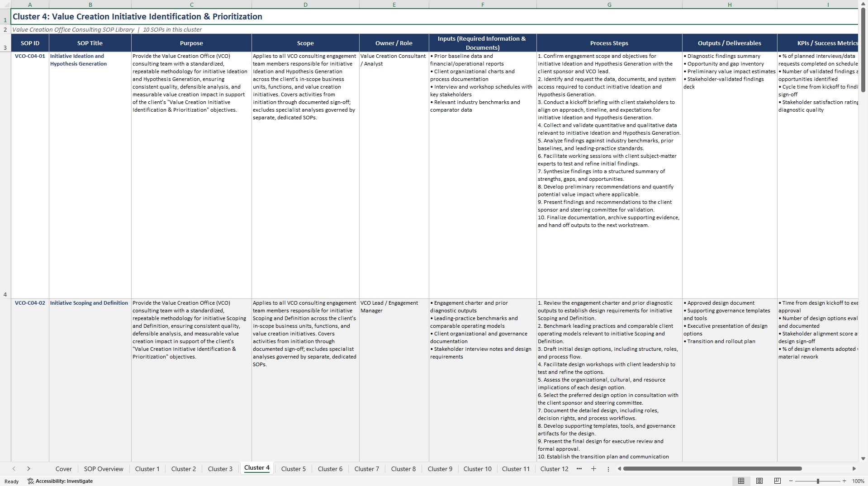This screenshot has height=486, width=868.
Task: Select row 4 header
Action: tap(5, 175)
